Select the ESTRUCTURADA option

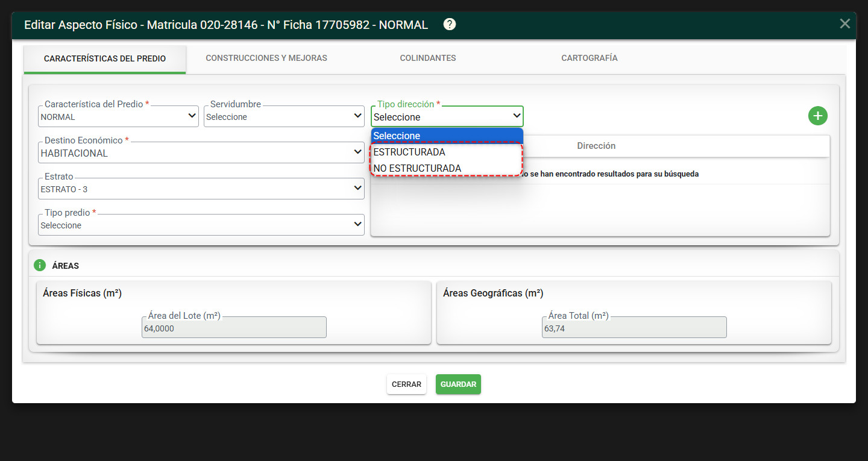(x=447, y=152)
